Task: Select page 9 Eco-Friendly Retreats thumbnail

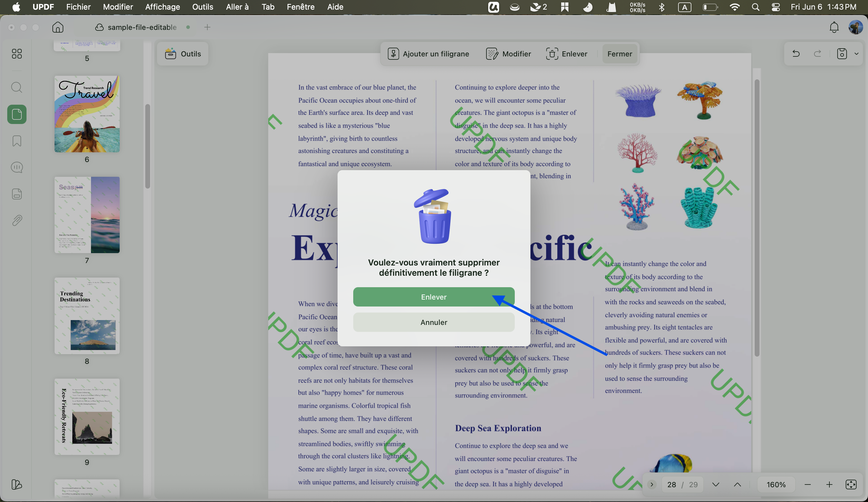Action: coord(87,417)
